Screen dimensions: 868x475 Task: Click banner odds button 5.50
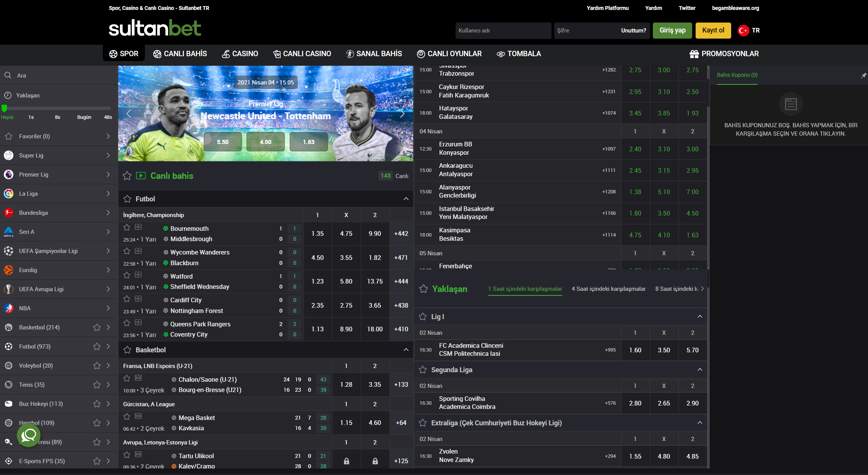coord(223,142)
